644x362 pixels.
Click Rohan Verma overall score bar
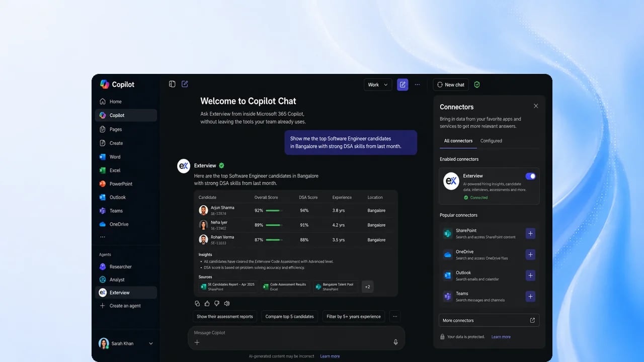[274, 240]
